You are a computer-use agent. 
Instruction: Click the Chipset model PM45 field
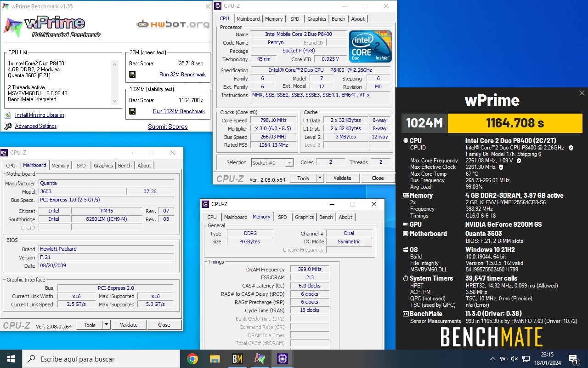coord(107,211)
